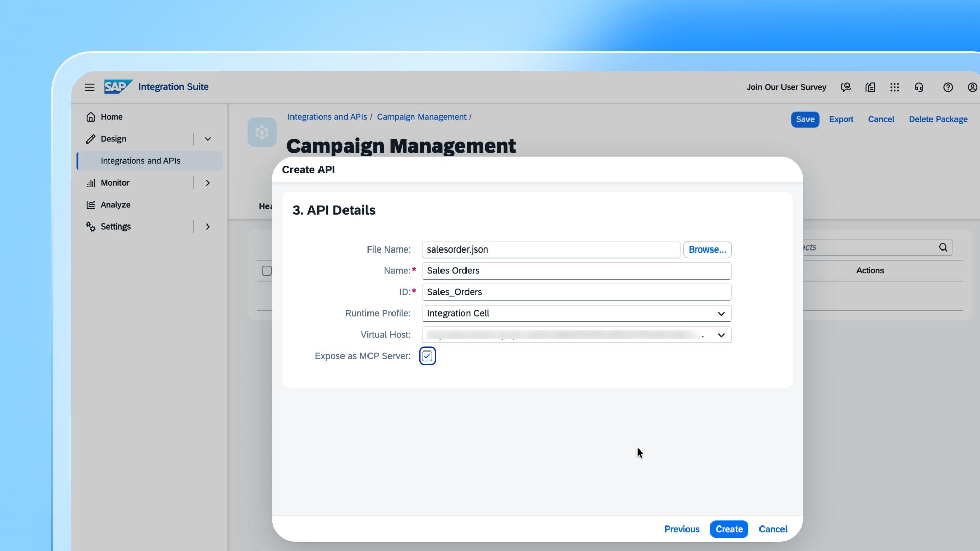Open the feedback chat icon
This screenshot has height=551, width=980.
[846, 87]
